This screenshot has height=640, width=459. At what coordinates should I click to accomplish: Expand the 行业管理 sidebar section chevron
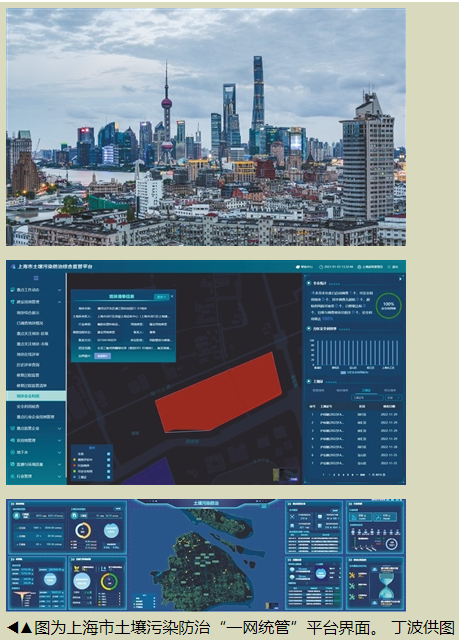click(x=60, y=476)
